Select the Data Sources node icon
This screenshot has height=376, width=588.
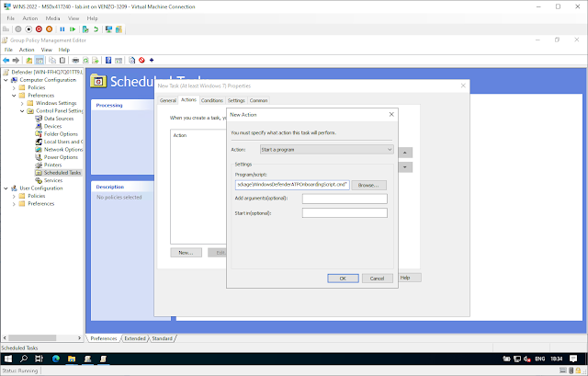(x=39, y=119)
